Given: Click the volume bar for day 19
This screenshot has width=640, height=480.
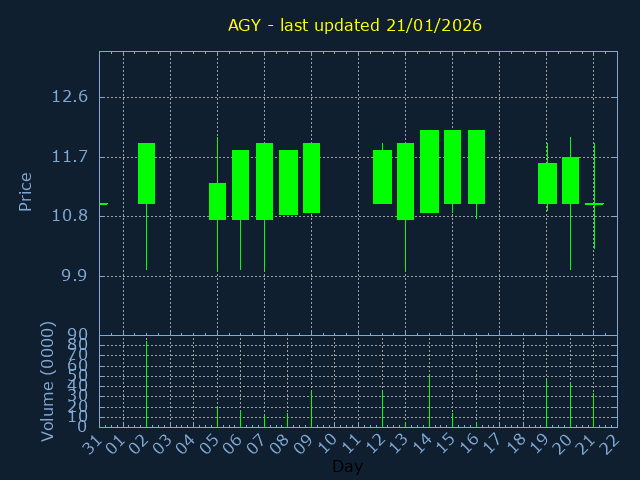Looking at the screenshot, I should coord(547,402).
